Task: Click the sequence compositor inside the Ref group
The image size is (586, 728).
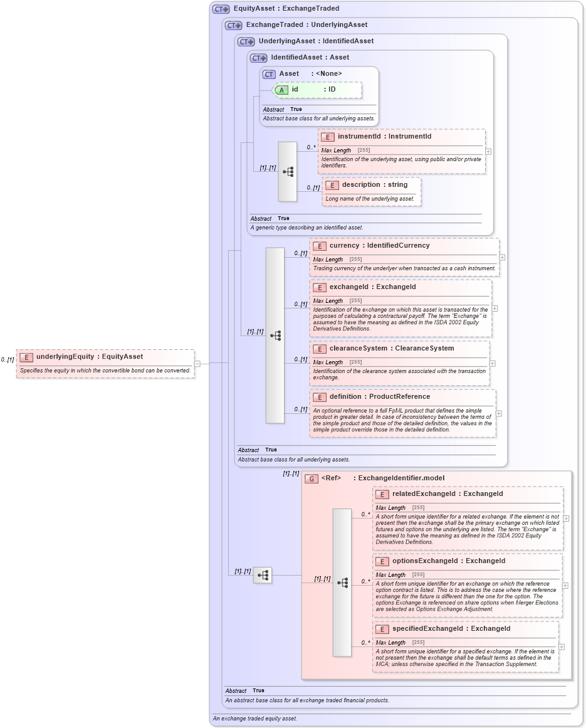Action: click(x=342, y=583)
